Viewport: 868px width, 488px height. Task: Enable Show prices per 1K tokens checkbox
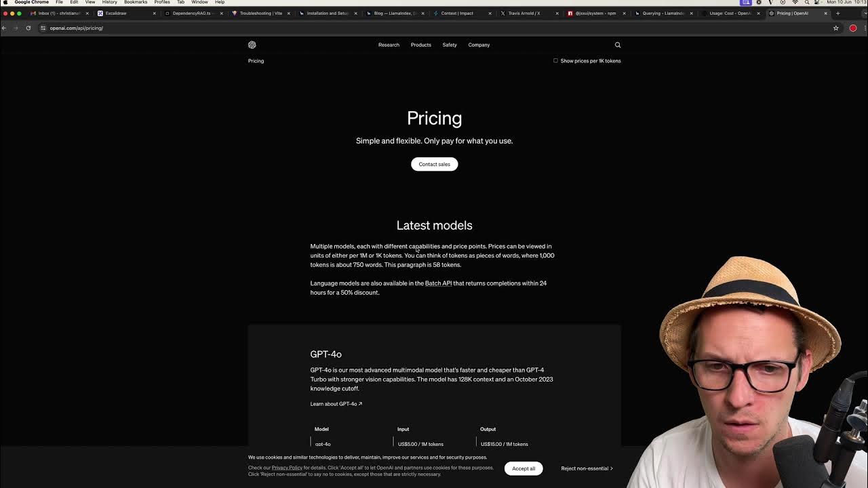click(x=555, y=61)
